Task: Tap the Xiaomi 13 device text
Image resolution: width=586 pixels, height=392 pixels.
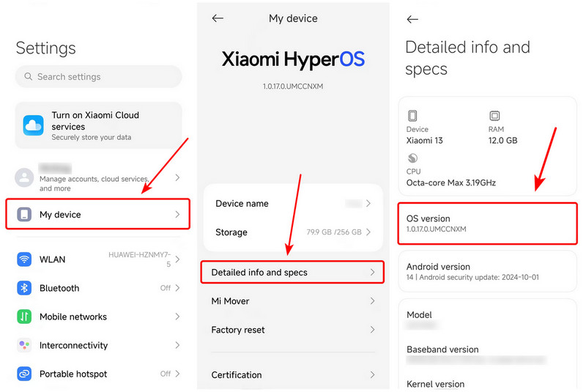Action: point(425,141)
